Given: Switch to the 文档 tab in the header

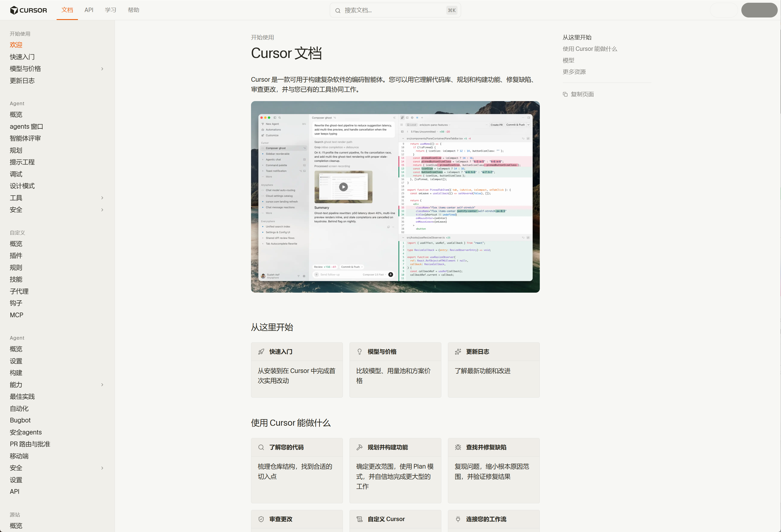Looking at the screenshot, I should [x=67, y=10].
